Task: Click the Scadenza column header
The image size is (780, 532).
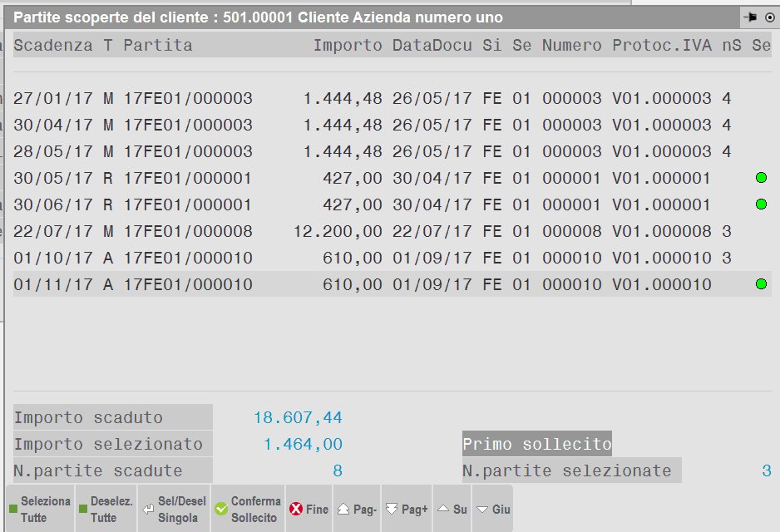Action: [x=53, y=45]
